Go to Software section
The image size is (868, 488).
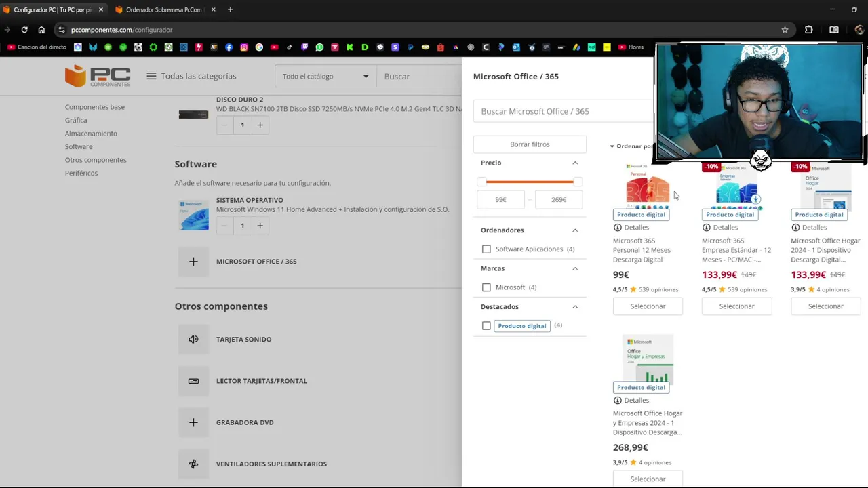tap(79, 146)
